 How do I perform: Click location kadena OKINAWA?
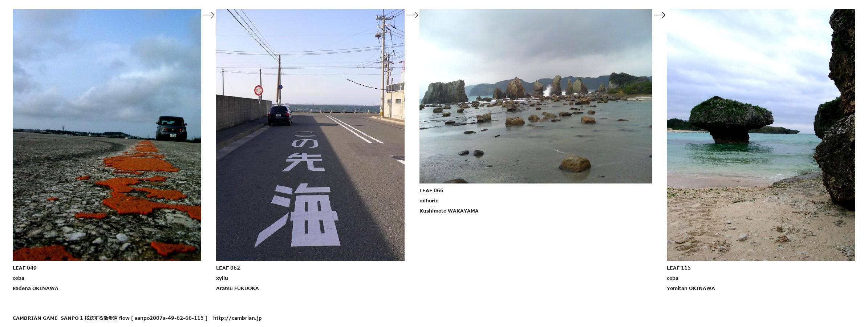click(x=36, y=288)
